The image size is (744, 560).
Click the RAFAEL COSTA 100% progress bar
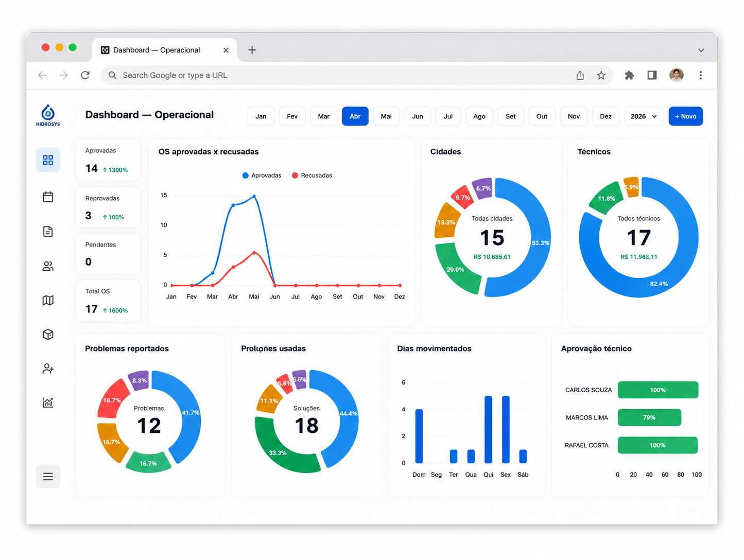tap(658, 445)
